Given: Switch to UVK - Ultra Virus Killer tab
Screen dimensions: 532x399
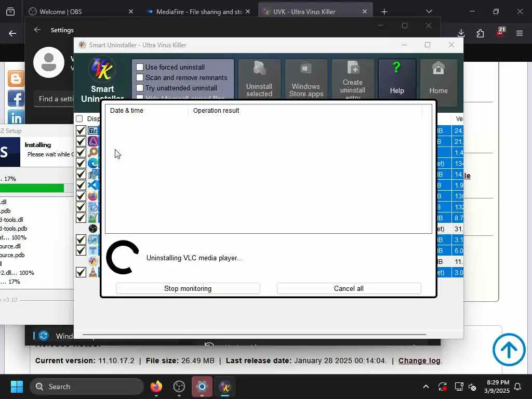Looking at the screenshot, I should (x=315, y=11).
